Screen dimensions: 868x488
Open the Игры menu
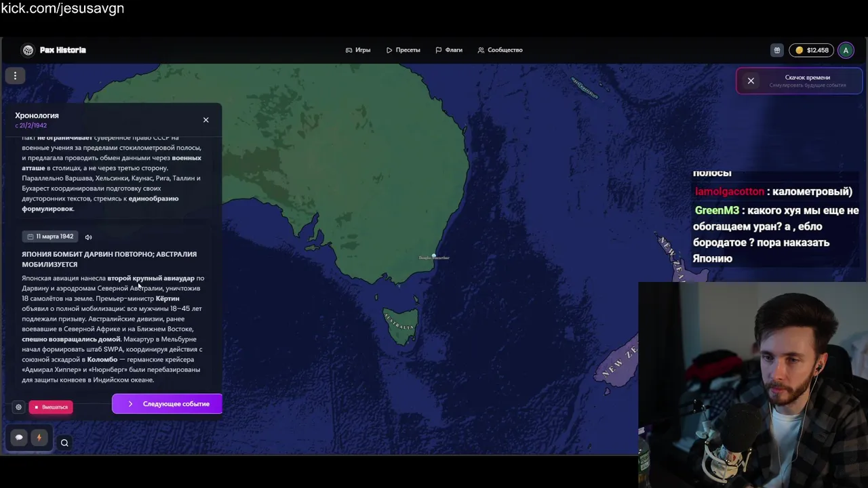(x=358, y=50)
